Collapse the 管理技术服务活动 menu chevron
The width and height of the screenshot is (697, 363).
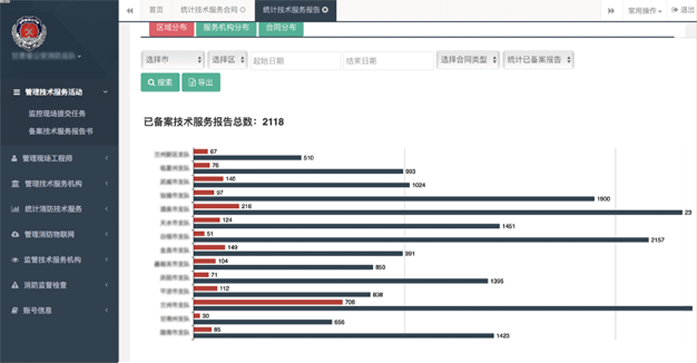(105, 92)
